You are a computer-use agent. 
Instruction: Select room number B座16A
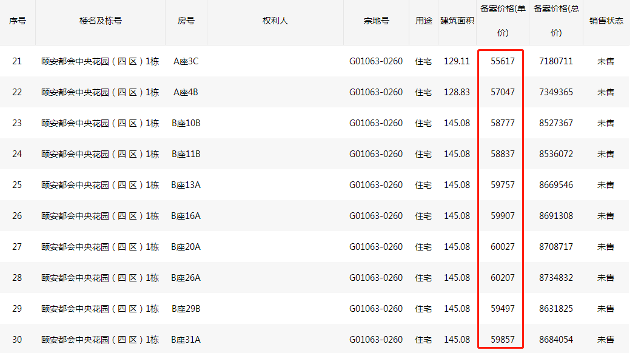pyautogui.click(x=186, y=216)
